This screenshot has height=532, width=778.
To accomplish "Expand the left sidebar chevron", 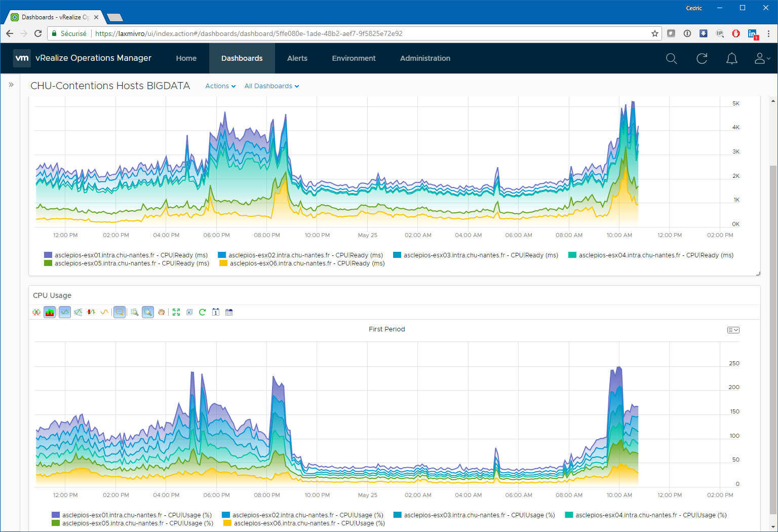I will [11, 85].
